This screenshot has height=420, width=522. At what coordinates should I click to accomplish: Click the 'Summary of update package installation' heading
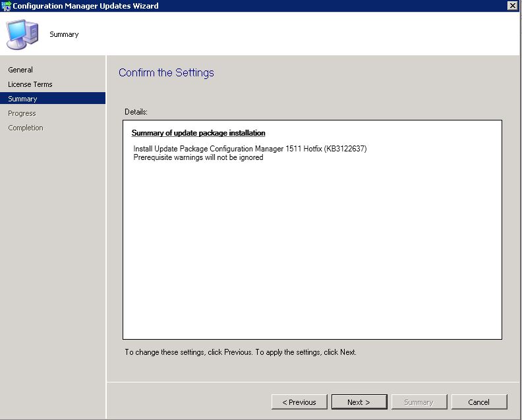198,133
